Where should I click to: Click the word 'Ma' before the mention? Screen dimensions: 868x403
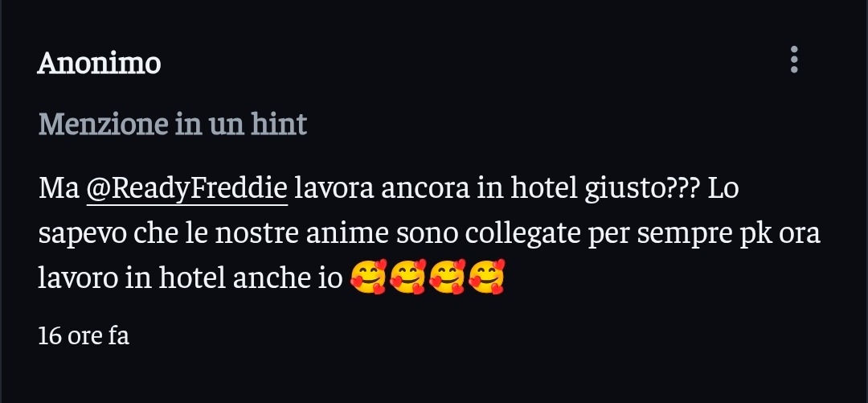click(59, 190)
